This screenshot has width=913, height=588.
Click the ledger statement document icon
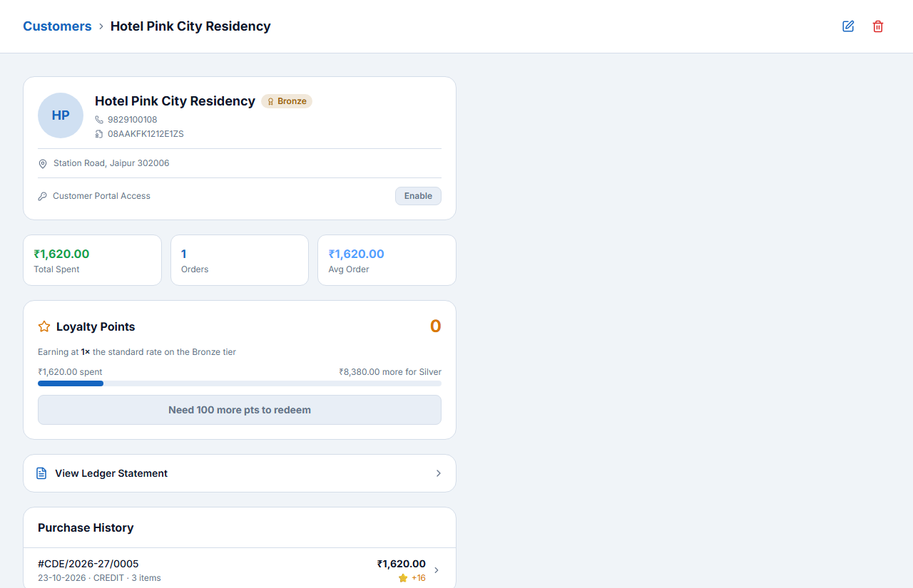point(41,473)
